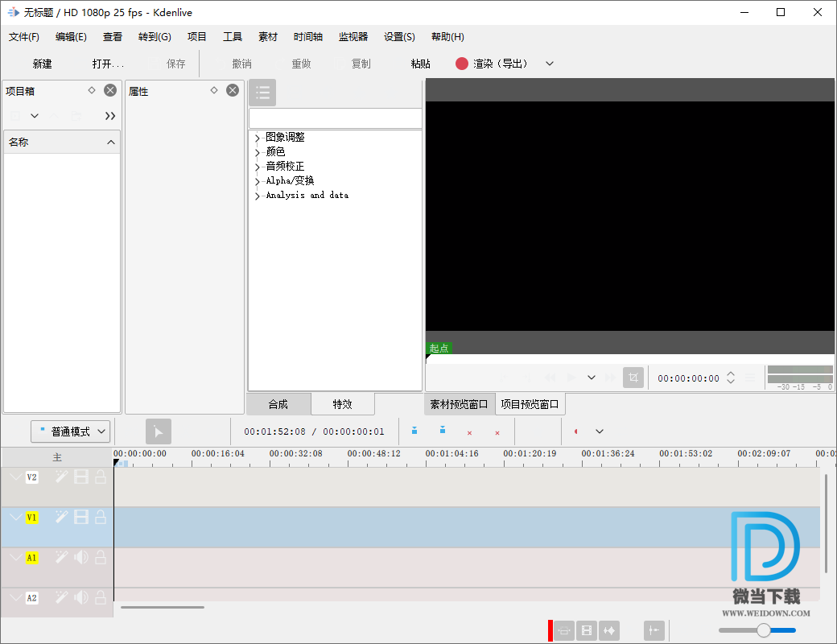Open the 工具 menu
This screenshot has width=837, height=644.
233,37
